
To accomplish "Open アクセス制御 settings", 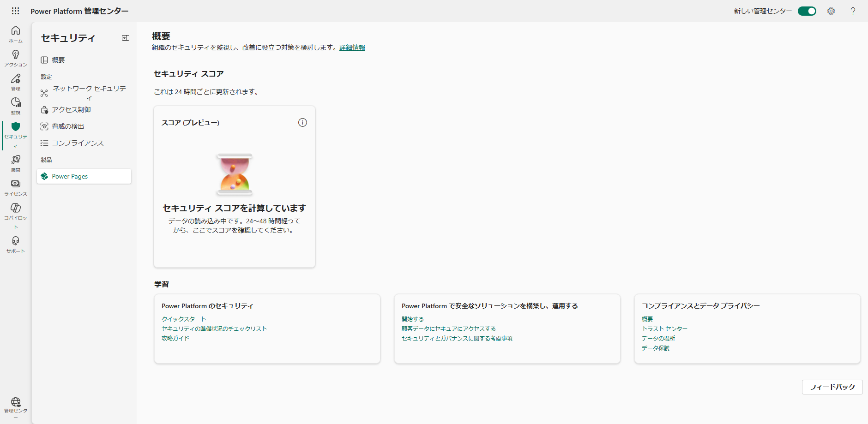I will pyautogui.click(x=84, y=110).
